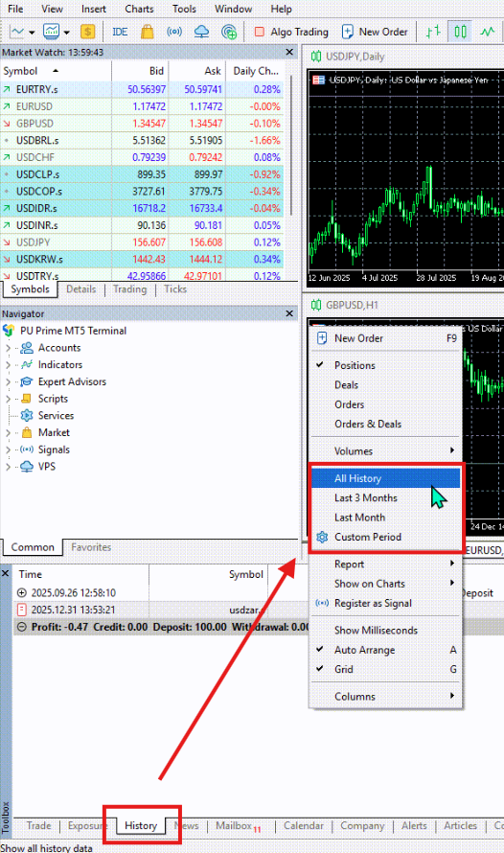504x853 pixels.
Task: Click Services gear icon in Navigator
Action: [27, 416]
